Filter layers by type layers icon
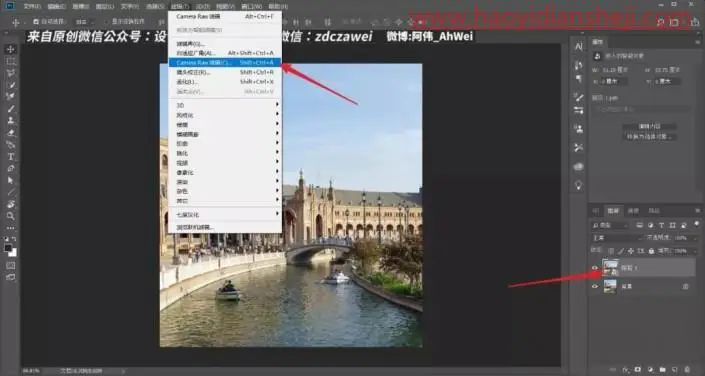The width and height of the screenshot is (705, 376). pos(661,225)
